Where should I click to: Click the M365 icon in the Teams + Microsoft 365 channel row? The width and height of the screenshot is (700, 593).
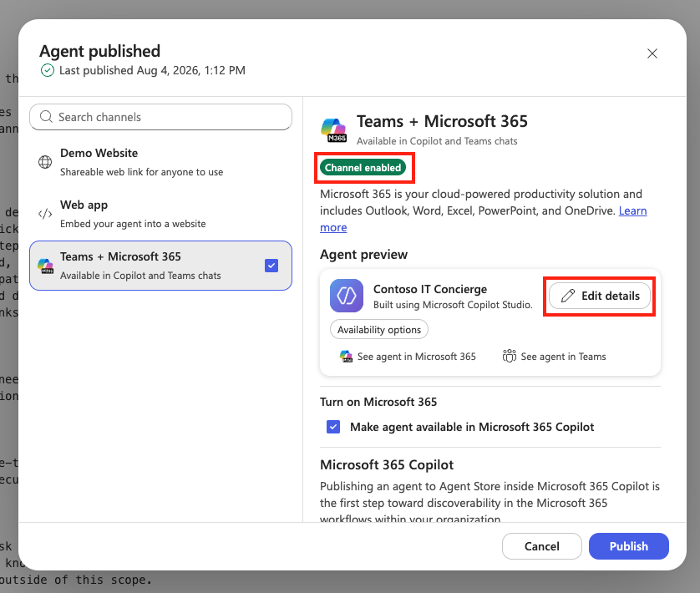click(x=45, y=266)
